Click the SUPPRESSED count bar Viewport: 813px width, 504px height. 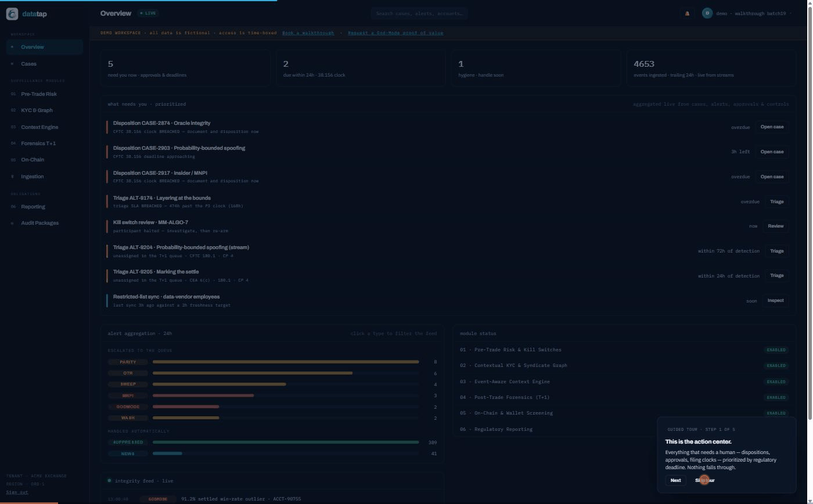tap(286, 442)
